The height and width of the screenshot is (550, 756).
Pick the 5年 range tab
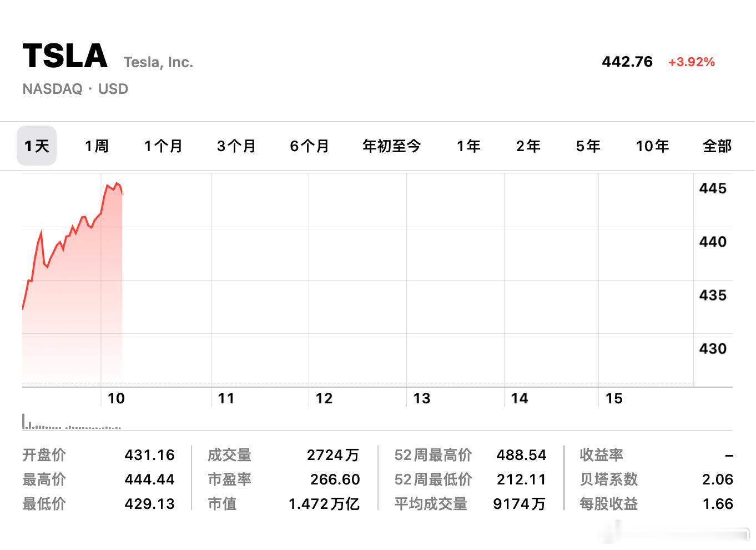588,146
